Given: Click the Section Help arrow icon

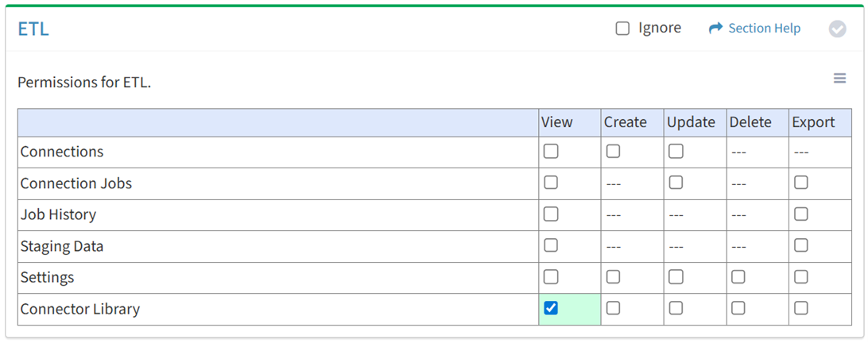Looking at the screenshot, I should click(715, 29).
